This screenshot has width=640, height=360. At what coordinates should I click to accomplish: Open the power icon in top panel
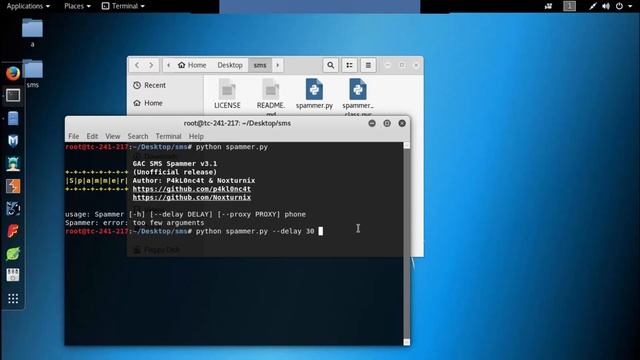click(x=620, y=6)
